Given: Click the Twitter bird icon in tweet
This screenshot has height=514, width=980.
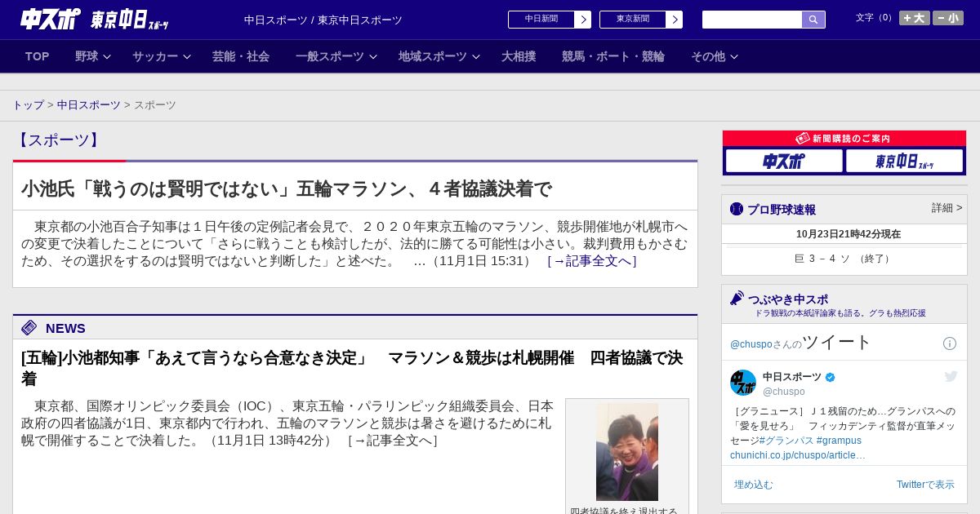Looking at the screenshot, I should coord(951,376).
